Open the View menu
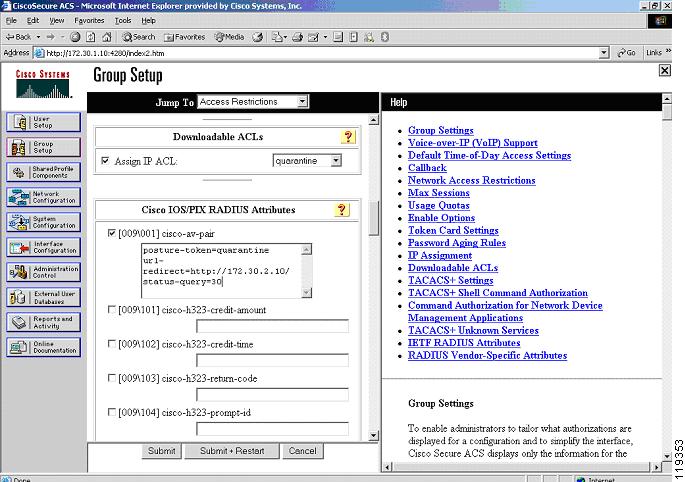 [x=57, y=21]
